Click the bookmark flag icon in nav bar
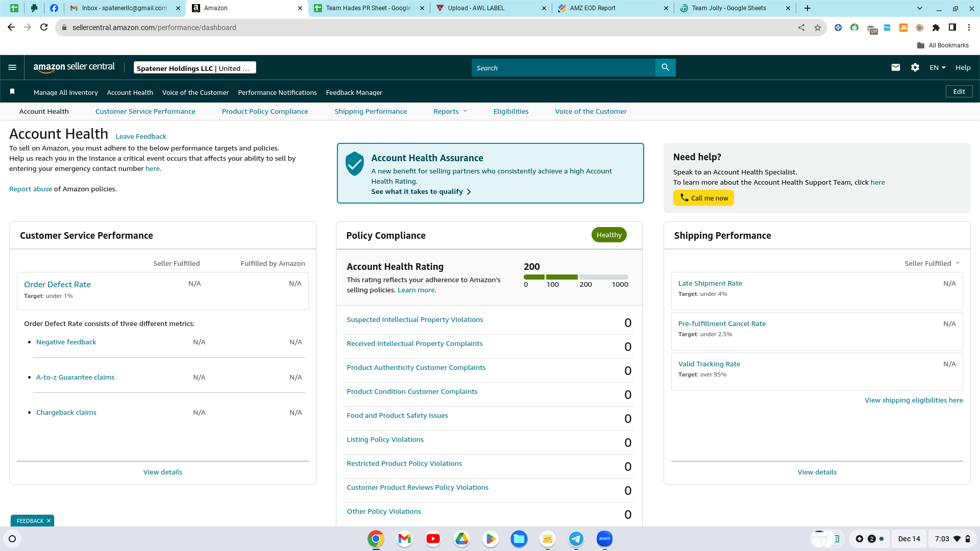The image size is (980, 551). click(x=12, y=91)
